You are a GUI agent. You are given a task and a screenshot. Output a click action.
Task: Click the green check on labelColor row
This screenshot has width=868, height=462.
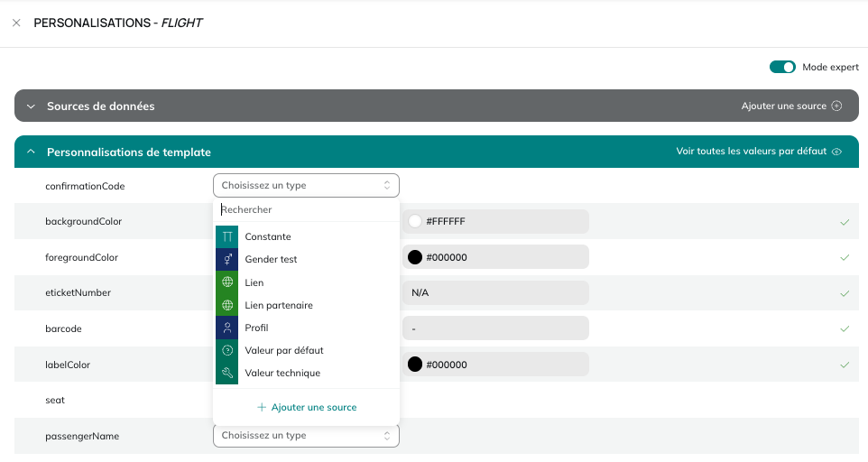[x=845, y=365]
